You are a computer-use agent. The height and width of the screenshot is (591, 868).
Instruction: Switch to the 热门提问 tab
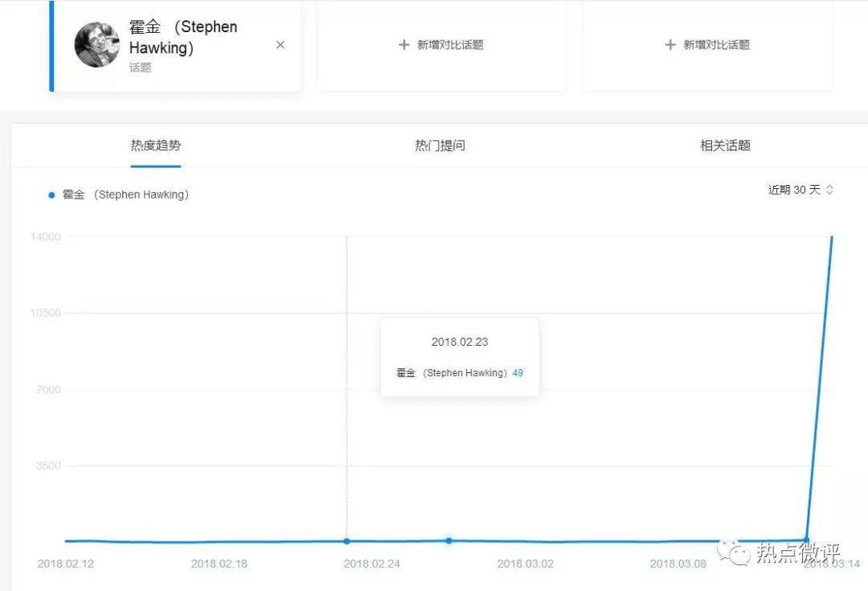440,146
